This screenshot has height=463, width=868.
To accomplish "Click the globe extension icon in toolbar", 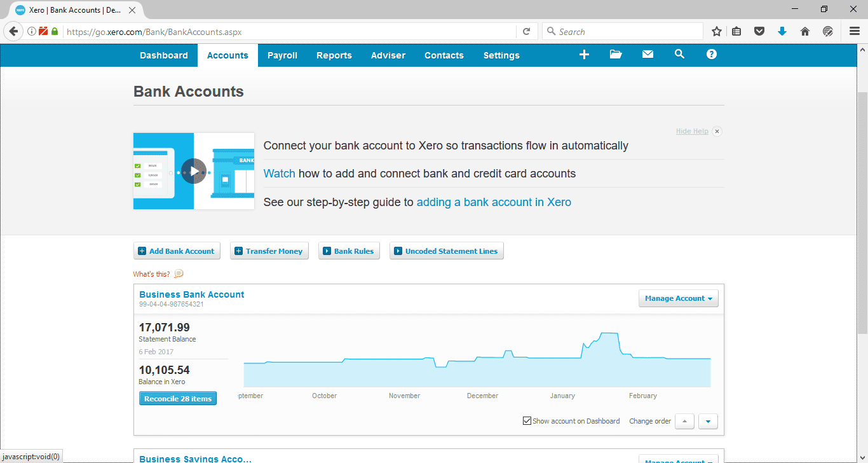I will (x=828, y=31).
